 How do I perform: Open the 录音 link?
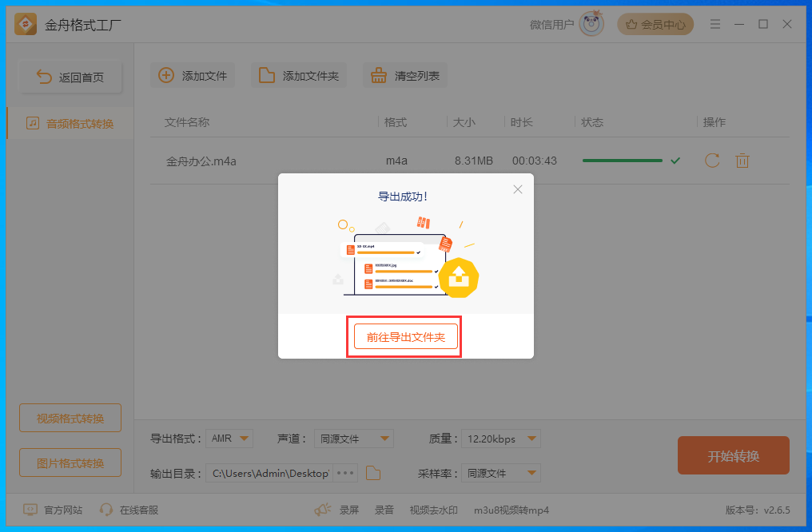[x=384, y=510]
